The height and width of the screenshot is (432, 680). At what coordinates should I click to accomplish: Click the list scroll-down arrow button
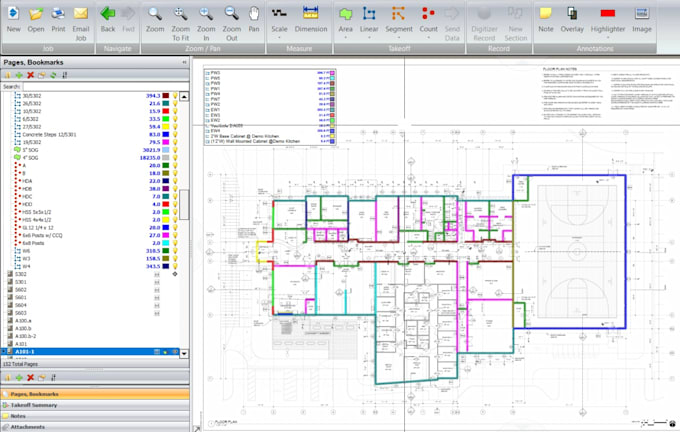pos(184,353)
